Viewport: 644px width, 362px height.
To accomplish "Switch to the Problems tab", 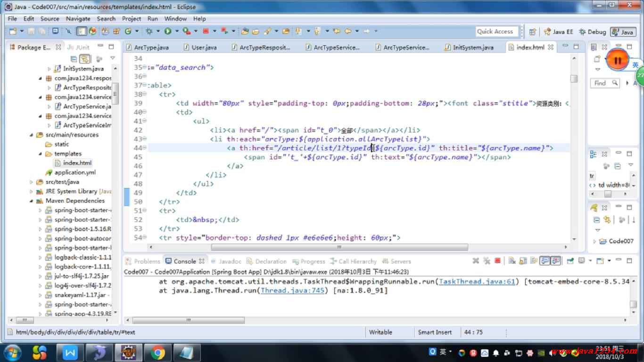I will coord(143,261).
